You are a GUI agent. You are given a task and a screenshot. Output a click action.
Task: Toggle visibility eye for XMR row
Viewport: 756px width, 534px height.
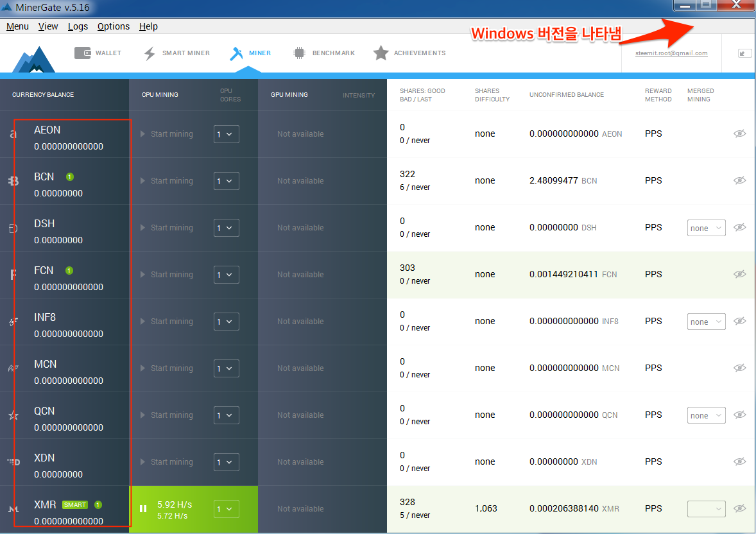(x=739, y=508)
